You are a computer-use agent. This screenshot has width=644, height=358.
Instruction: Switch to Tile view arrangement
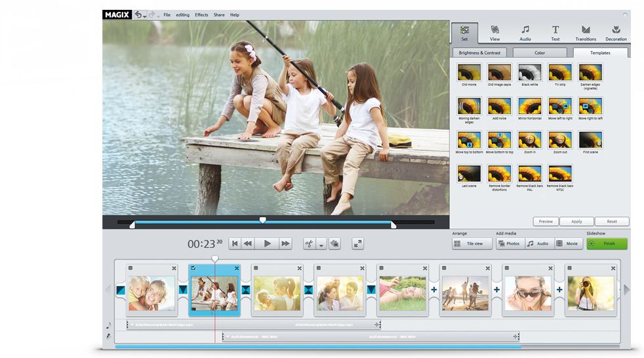click(x=472, y=243)
